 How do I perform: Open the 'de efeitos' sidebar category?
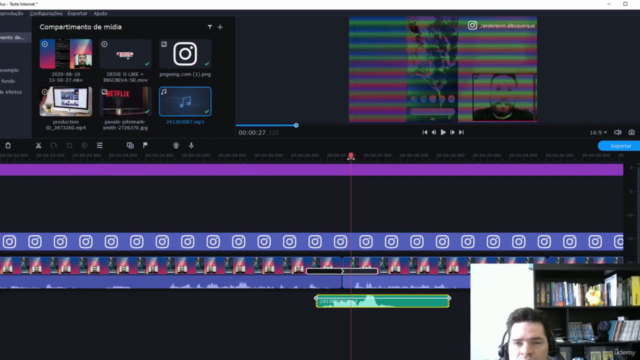coord(11,92)
